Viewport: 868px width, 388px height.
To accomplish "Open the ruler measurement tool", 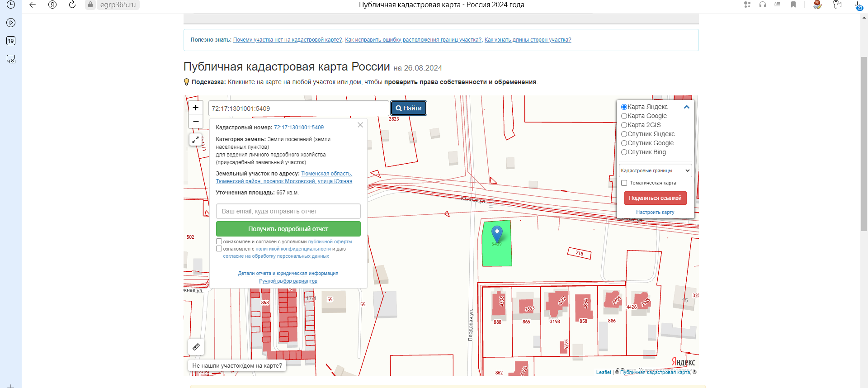I will (196, 347).
